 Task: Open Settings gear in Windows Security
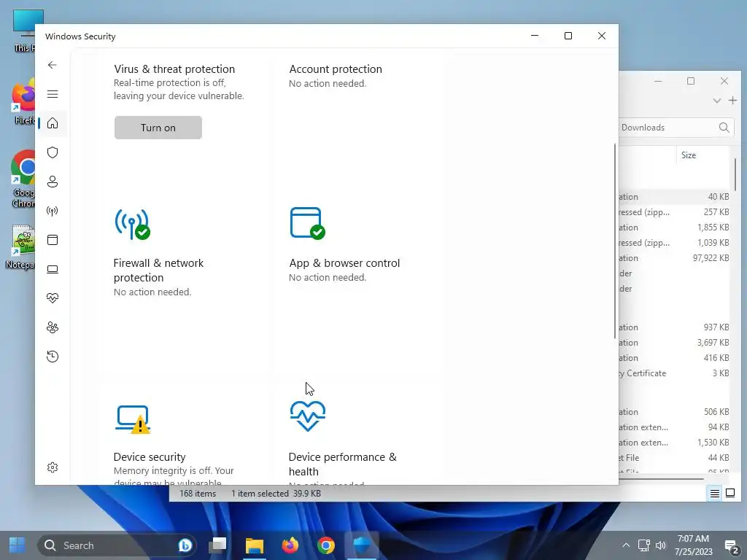pyautogui.click(x=53, y=467)
